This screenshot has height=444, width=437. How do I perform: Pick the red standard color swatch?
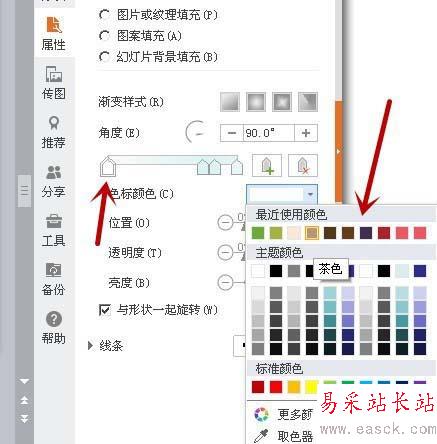[x=276, y=387]
